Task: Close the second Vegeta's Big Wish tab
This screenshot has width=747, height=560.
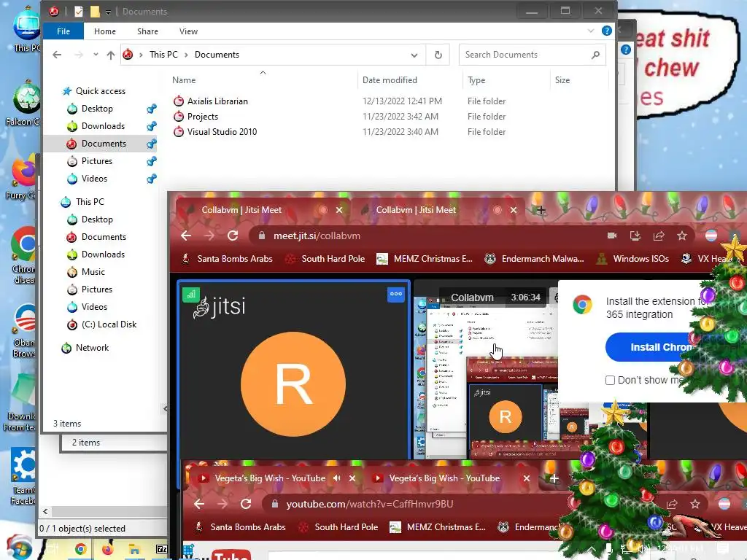Action: click(x=527, y=478)
